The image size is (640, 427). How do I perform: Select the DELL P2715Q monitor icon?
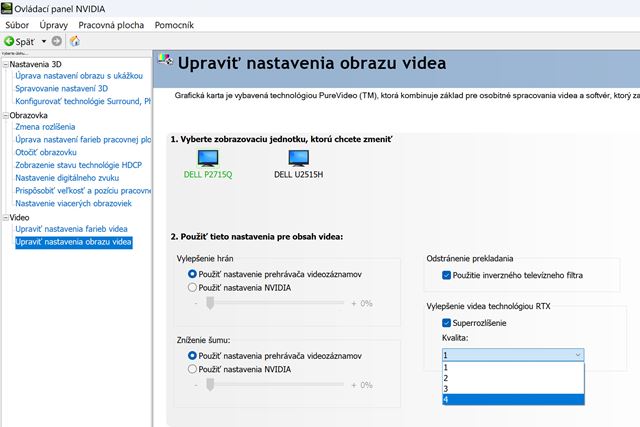click(x=208, y=158)
